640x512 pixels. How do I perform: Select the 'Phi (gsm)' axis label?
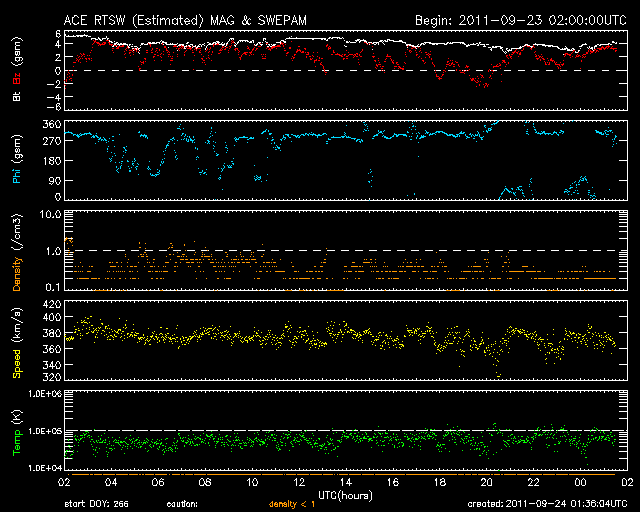click(x=17, y=160)
